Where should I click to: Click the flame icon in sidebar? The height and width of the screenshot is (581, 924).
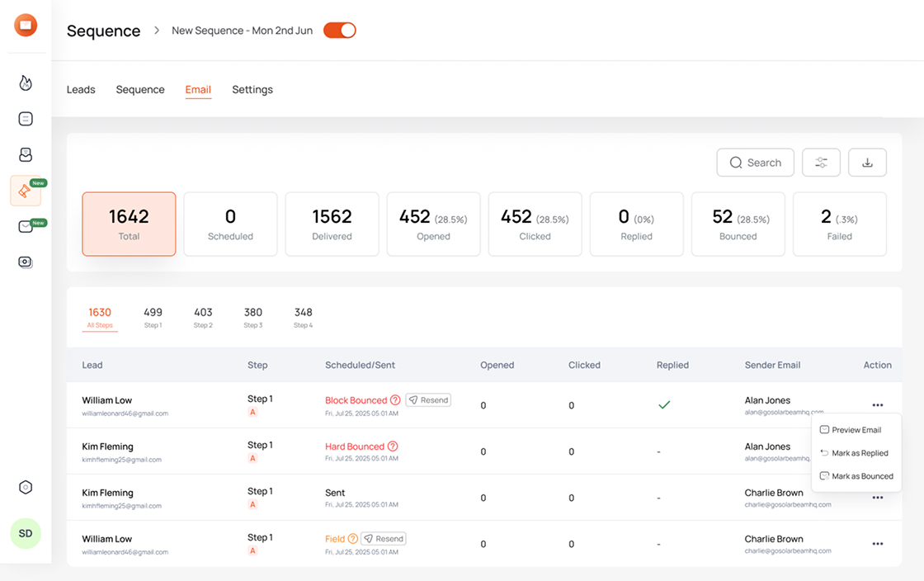[x=26, y=83]
